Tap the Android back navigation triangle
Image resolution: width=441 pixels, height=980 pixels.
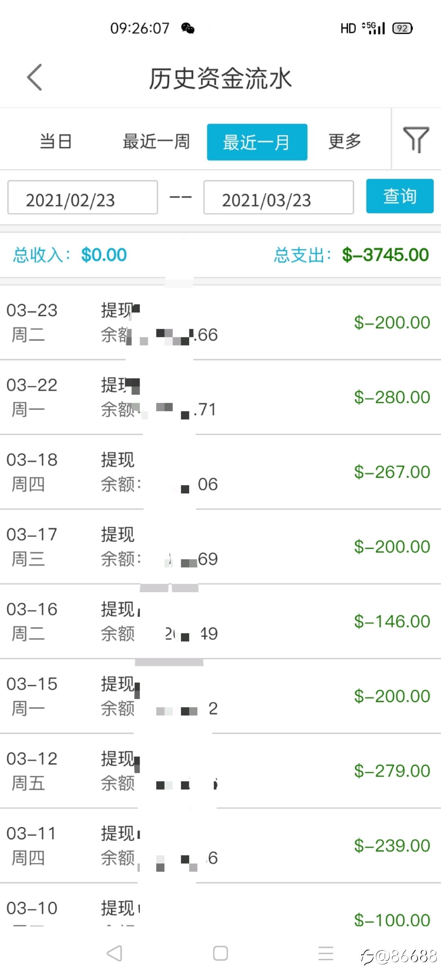[114, 953]
